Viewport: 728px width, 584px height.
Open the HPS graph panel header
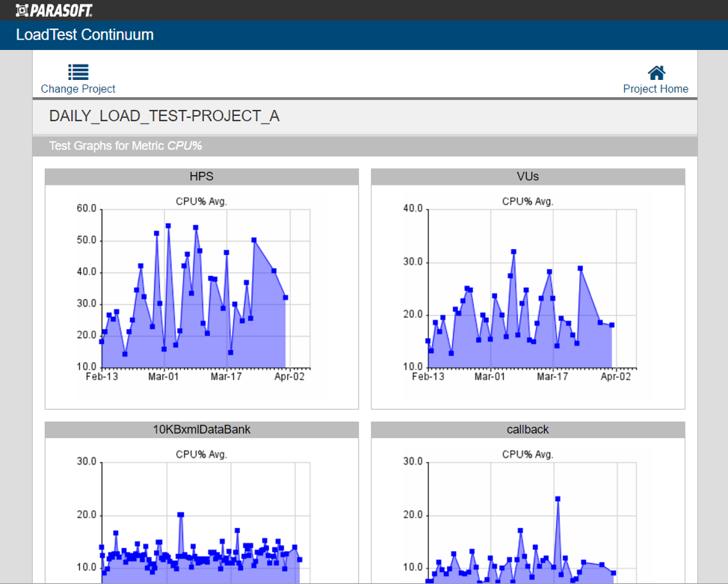(202, 176)
